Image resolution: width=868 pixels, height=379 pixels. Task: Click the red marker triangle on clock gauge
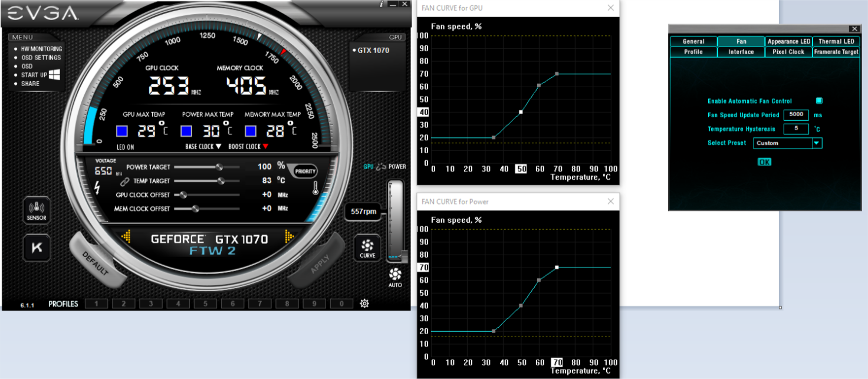tap(283, 52)
